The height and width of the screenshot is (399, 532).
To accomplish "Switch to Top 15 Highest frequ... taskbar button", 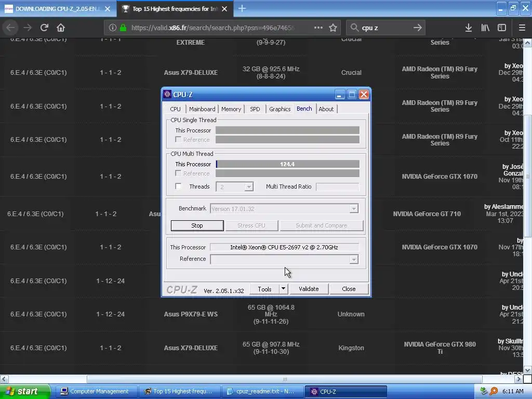I will coord(179,391).
